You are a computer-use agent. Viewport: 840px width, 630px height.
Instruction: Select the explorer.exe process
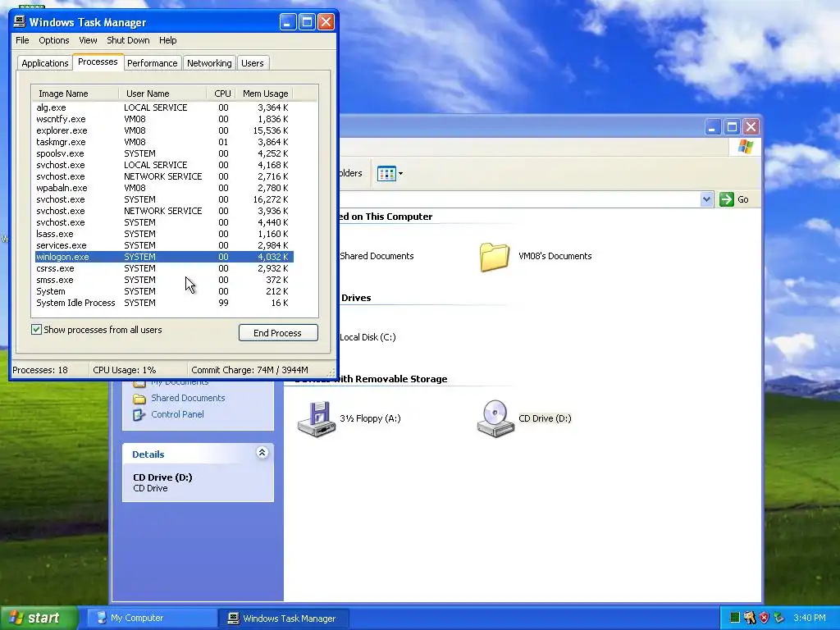point(164,130)
